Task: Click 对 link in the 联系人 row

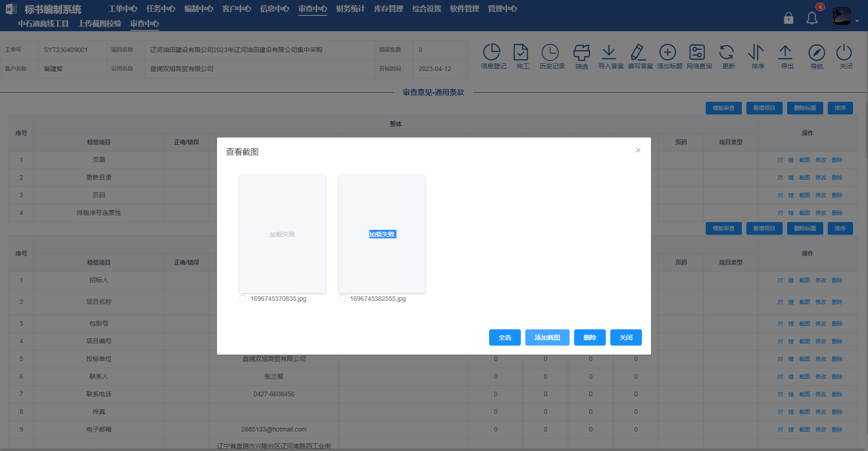Action: pyautogui.click(x=780, y=377)
